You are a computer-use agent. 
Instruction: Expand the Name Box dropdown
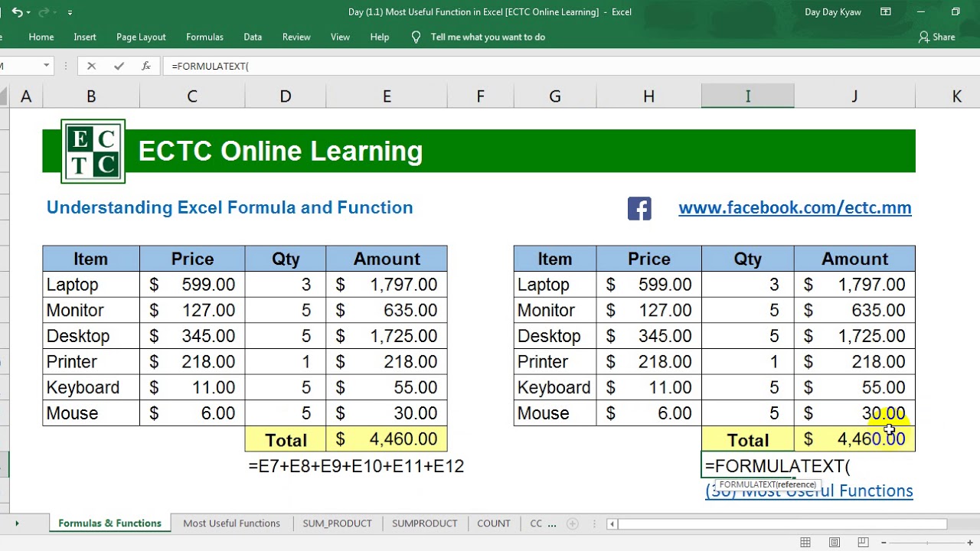click(46, 66)
